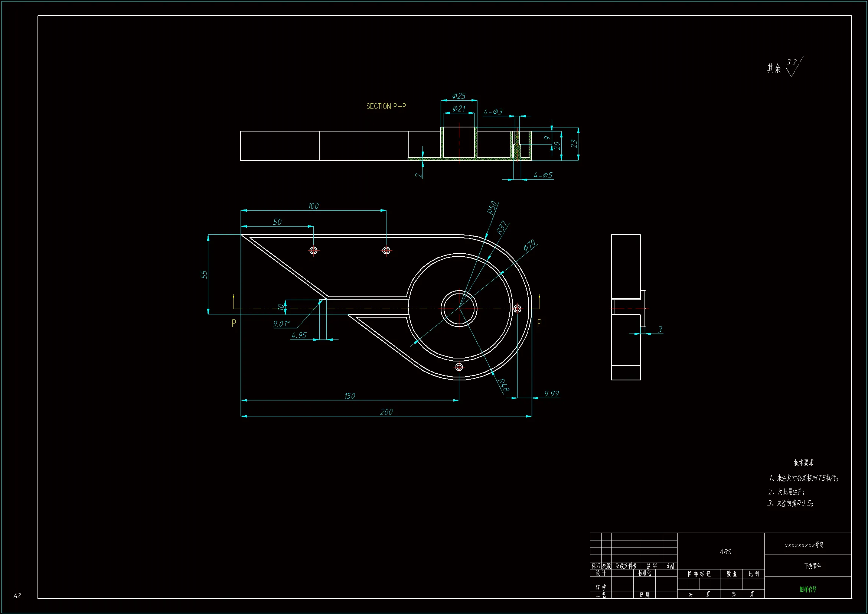Viewport: 868px width, 614px height.
Task: Click the 下壳零件 part name cell
Action: pos(812,566)
